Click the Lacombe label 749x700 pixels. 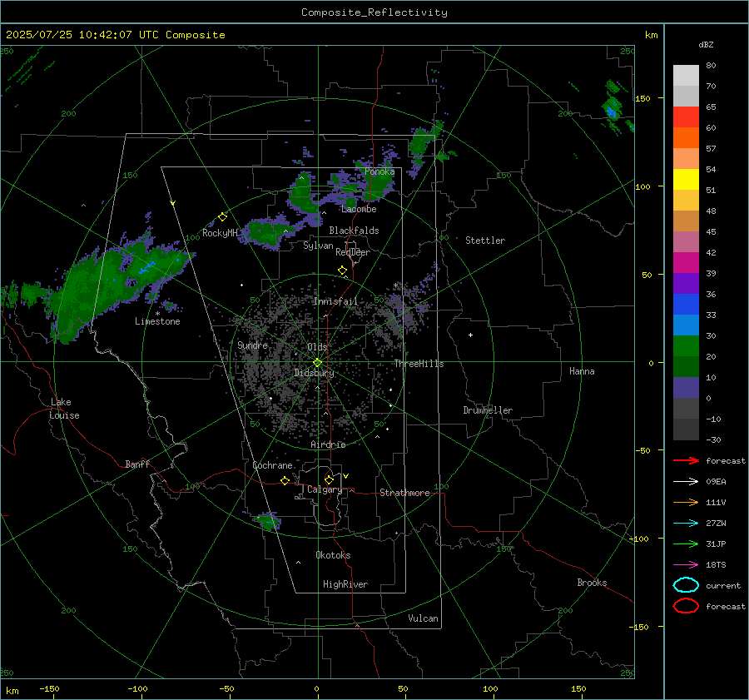359,209
